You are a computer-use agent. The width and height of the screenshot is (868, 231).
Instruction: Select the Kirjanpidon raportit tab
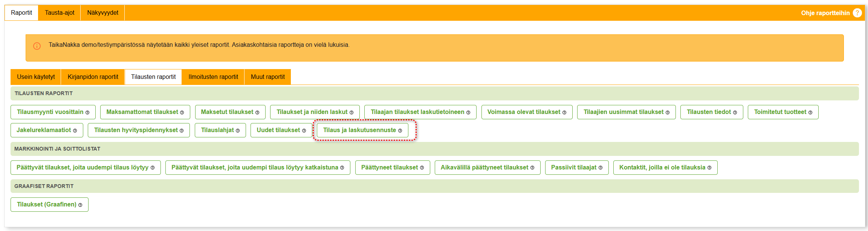(93, 77)
